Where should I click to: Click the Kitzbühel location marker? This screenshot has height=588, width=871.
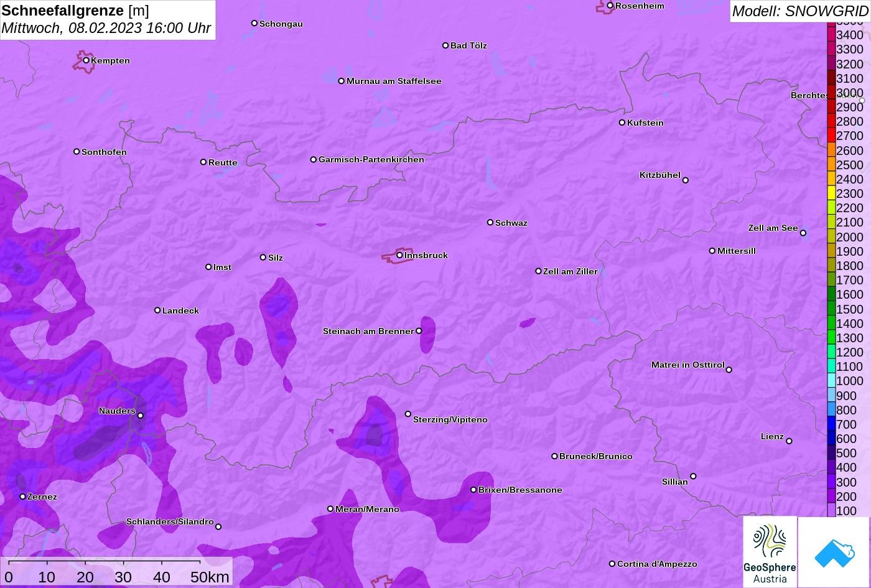tap(685, 180)
